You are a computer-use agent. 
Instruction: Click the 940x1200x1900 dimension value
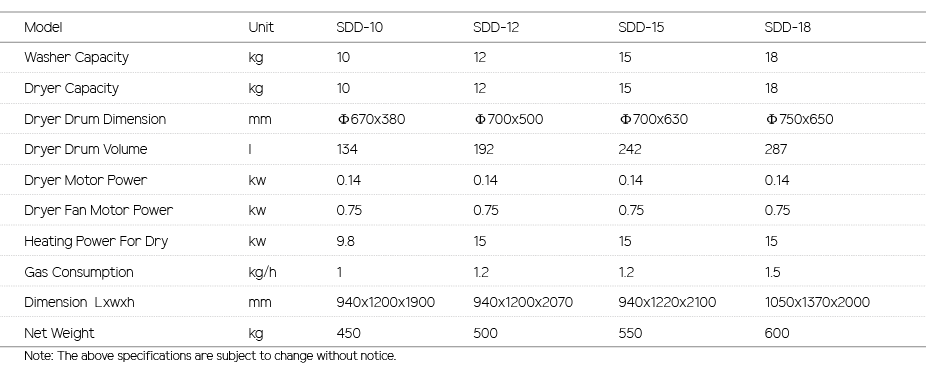point(385,302)
